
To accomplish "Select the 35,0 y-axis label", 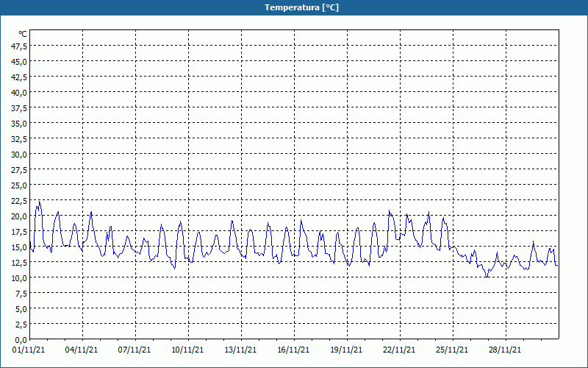I will (20, 123).
